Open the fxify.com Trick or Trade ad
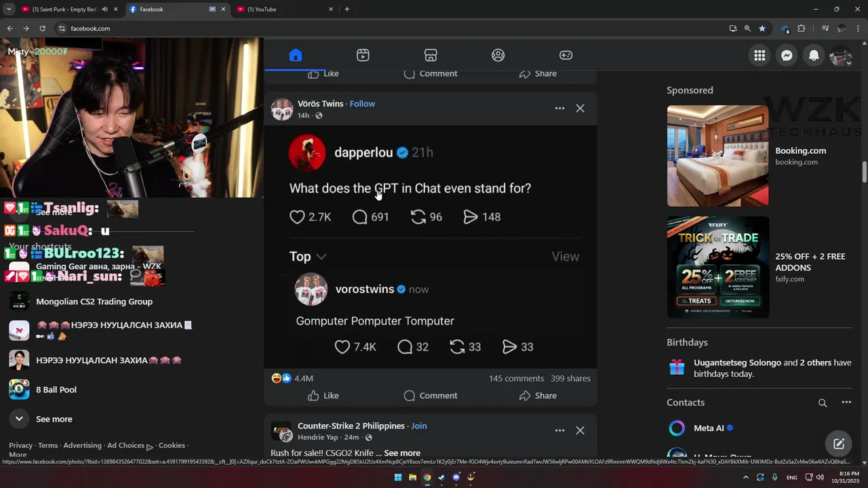The image size is (868, 488). pyautogui.click(x=718, y=267)
